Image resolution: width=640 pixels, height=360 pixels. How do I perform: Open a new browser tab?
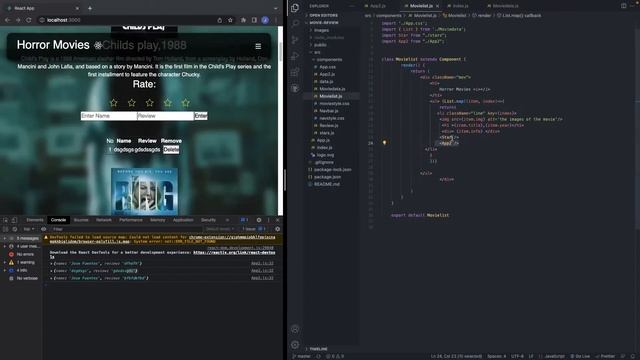[90, 8]
